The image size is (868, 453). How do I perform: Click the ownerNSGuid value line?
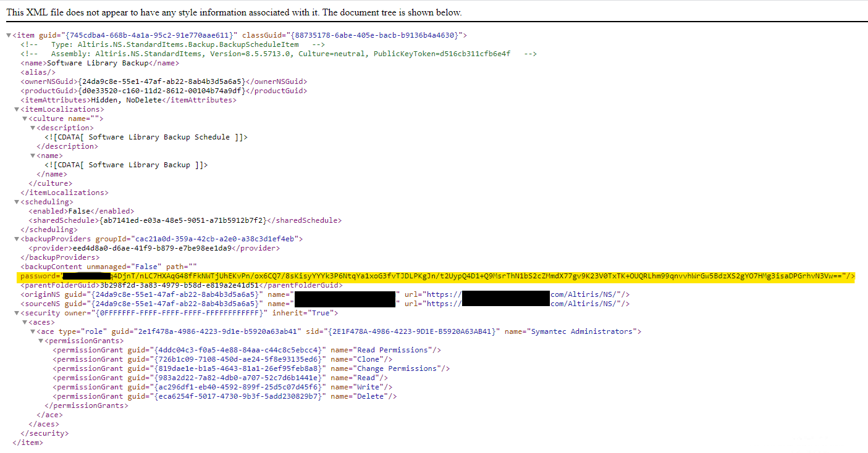point(163,81)
